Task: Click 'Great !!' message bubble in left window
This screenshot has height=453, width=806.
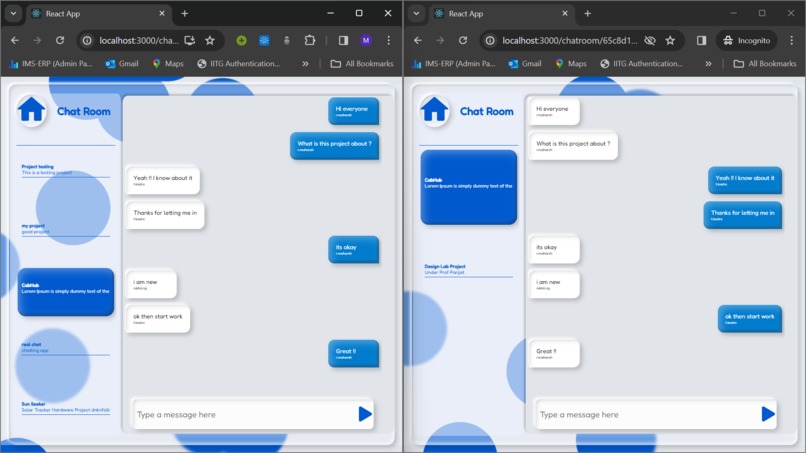Action: (354, 354)
